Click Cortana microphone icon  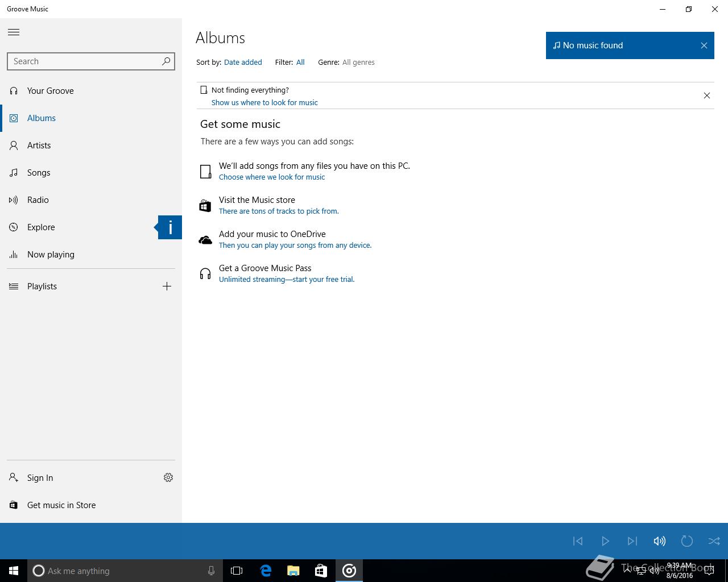(x=211, y=571)
